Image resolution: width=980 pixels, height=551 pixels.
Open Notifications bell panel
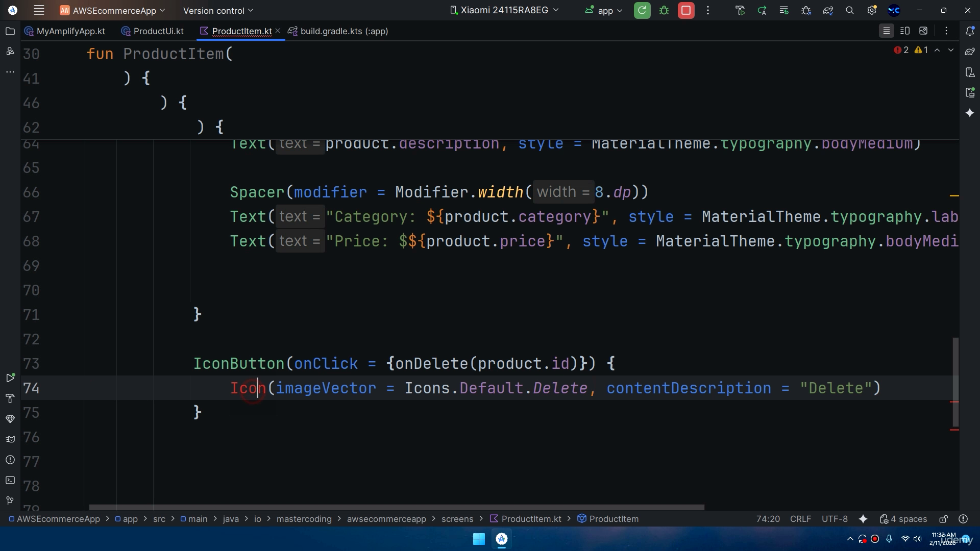coord(970,31)
